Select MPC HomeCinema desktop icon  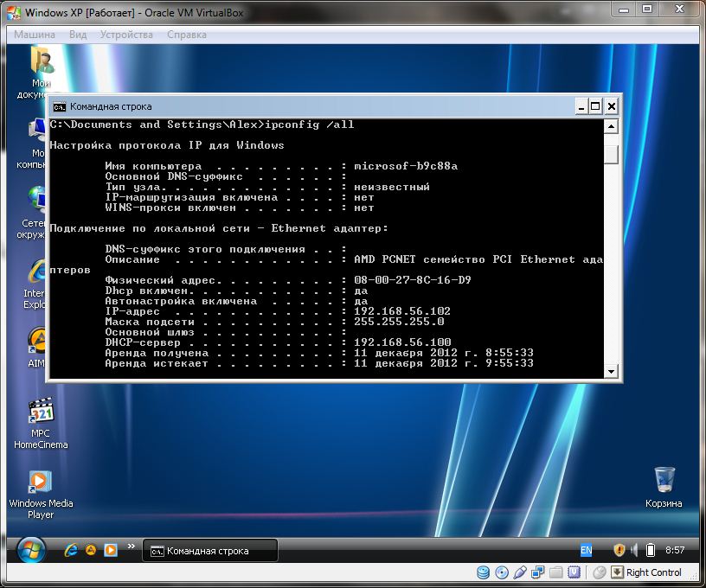point(41,423)
